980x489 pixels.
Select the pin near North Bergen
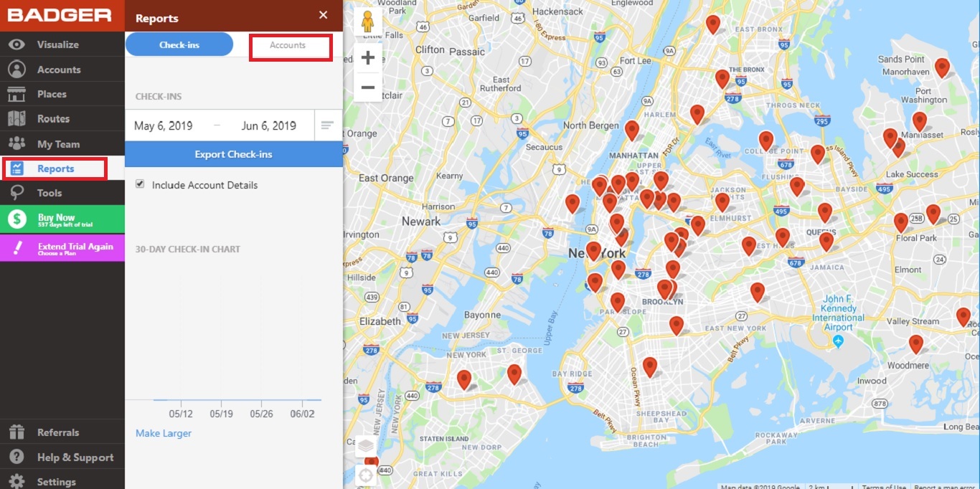(632, 130)
